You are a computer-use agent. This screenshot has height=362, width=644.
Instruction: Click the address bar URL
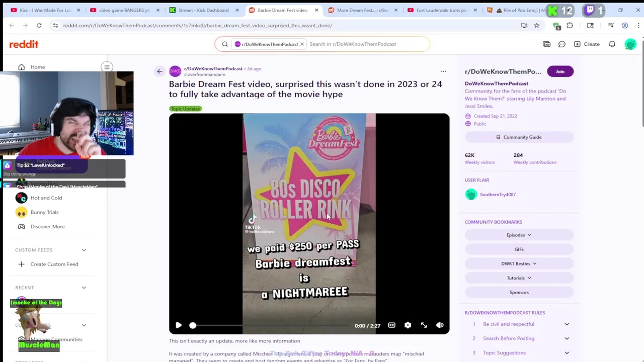197,25
